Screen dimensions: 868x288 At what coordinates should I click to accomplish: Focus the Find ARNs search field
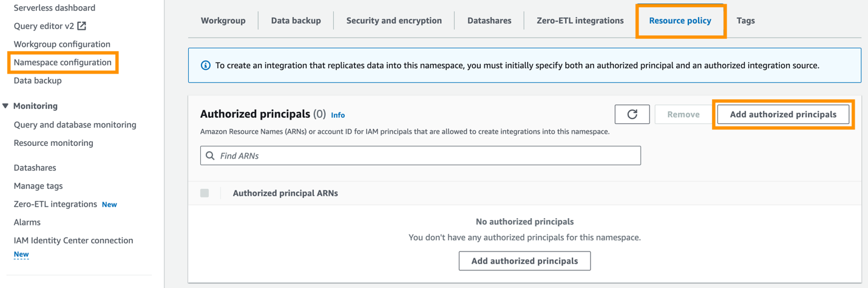(x=425, y=156)
